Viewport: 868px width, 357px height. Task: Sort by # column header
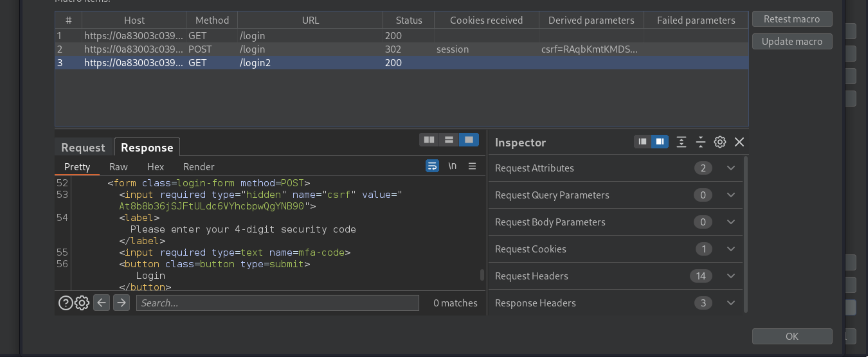(68, 20)
